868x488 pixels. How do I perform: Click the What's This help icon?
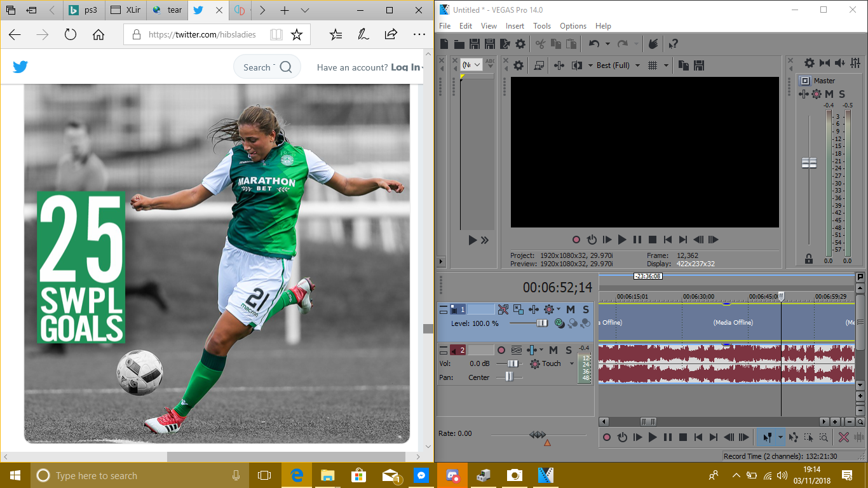673,44
